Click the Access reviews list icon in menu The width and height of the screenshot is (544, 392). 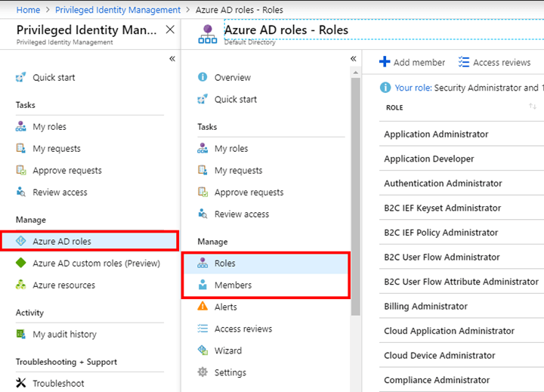(202, 329)
